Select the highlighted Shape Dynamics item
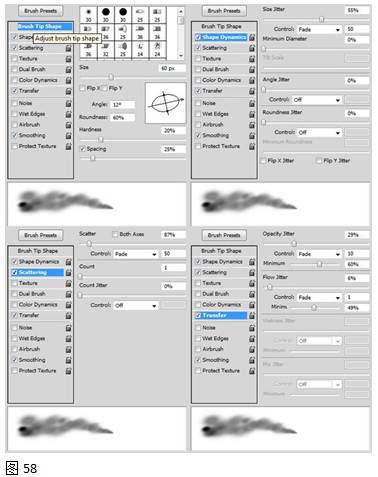Screen dimensions: 378x477 click(221, 37)
